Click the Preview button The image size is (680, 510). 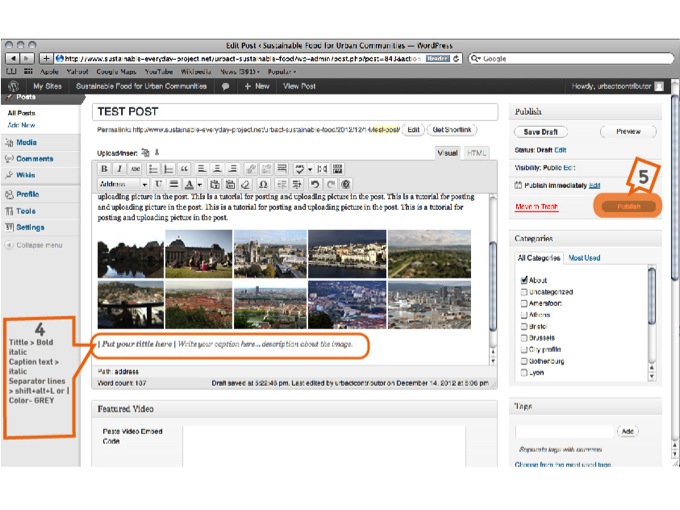tap(628, 131)
